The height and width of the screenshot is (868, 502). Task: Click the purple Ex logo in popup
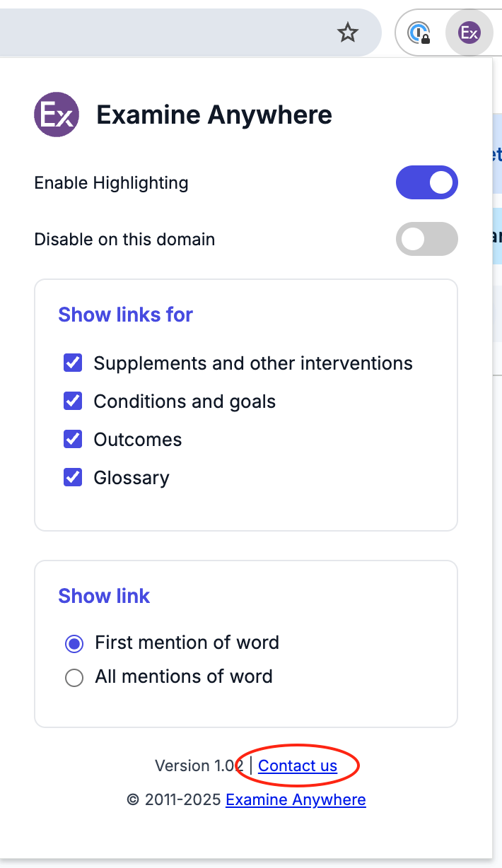(56, 115)
